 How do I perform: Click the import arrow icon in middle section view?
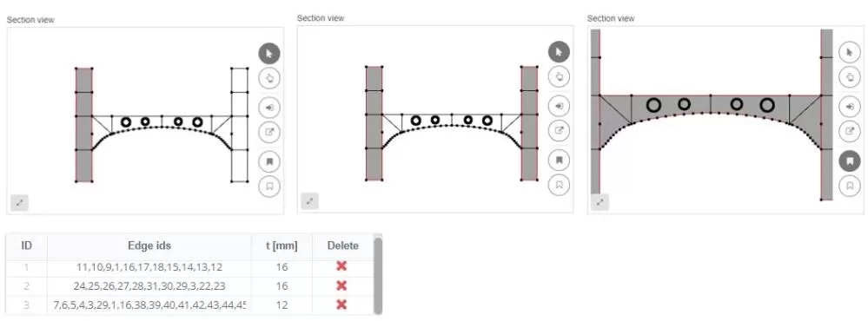[559, 106]
